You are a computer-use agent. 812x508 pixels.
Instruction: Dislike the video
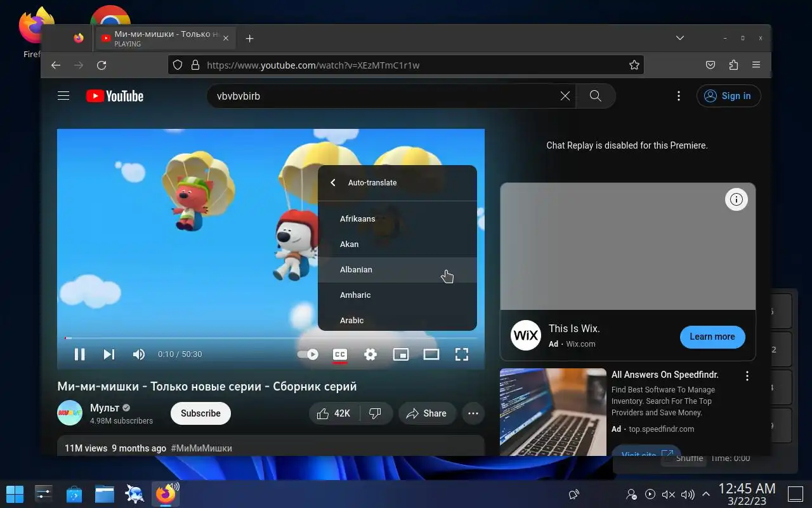[x=376, y=413]
